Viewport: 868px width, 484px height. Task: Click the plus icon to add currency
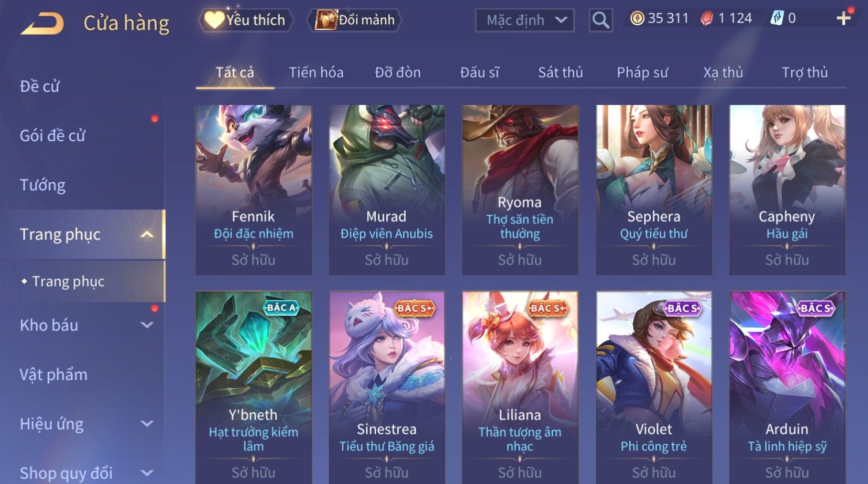(x=843, y=18)
